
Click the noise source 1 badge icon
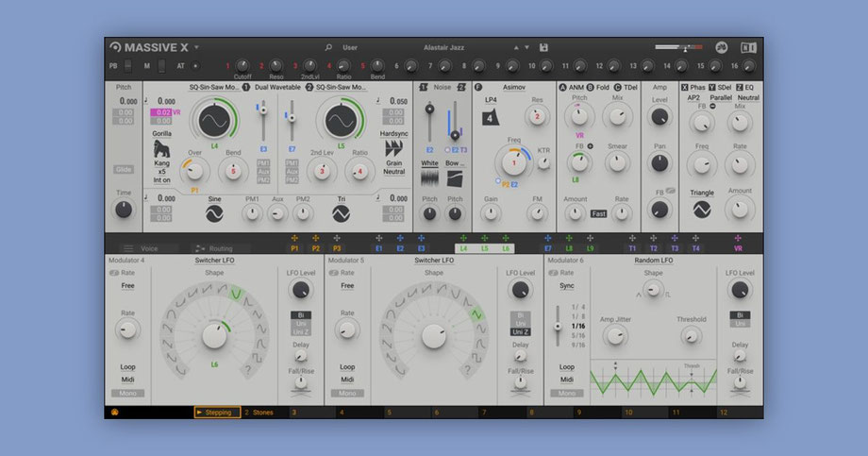(424, 88)
